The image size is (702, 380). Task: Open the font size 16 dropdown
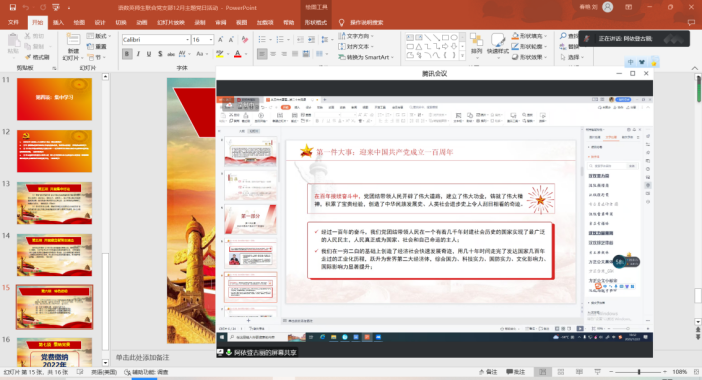point(202,40)
